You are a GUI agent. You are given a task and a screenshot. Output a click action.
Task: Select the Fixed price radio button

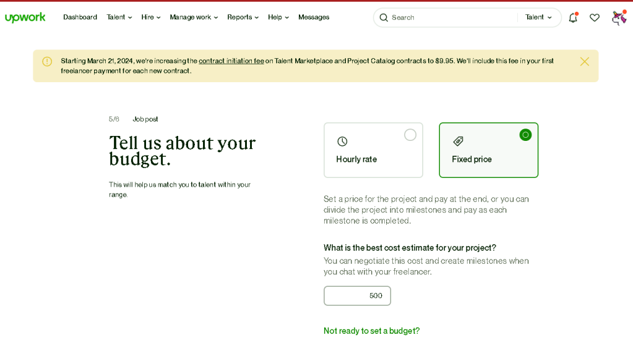click(x=525, y=135)
